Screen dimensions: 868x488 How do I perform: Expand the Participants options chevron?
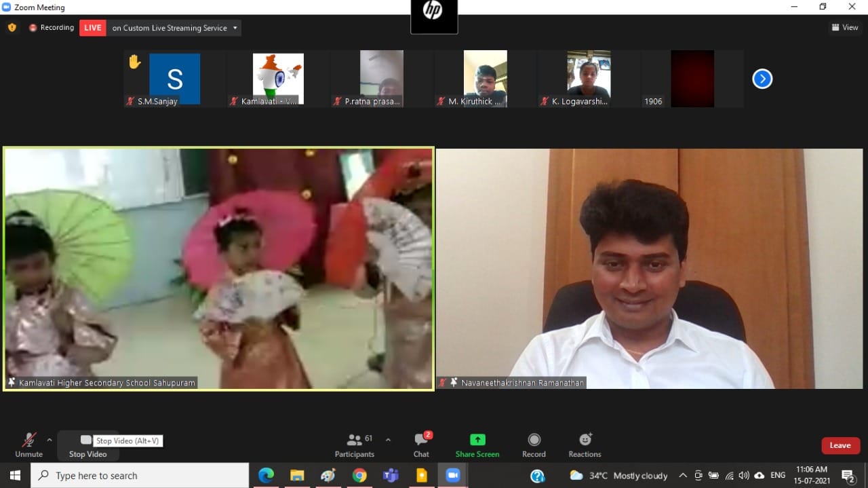[388, 439]
